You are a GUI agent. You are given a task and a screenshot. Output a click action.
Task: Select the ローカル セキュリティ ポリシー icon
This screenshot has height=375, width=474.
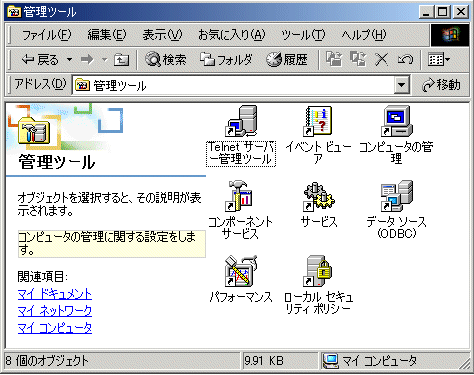pyautogui.click(x=318, y=271)
